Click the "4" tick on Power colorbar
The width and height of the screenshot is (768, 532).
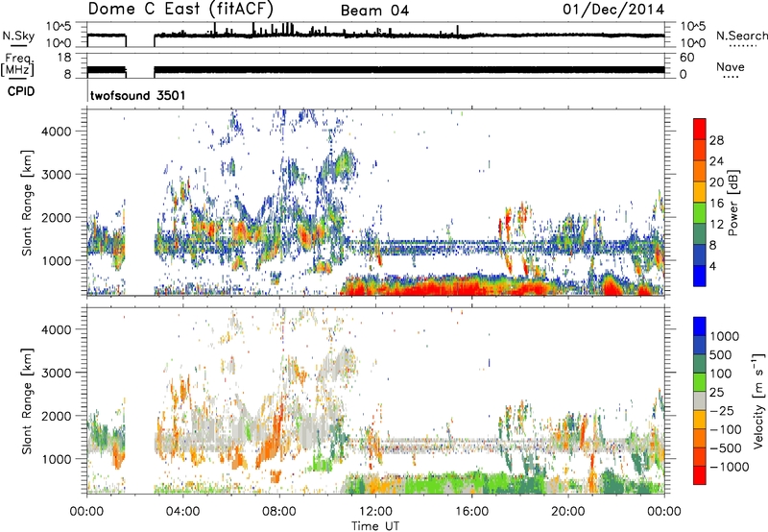click(712, 266)
